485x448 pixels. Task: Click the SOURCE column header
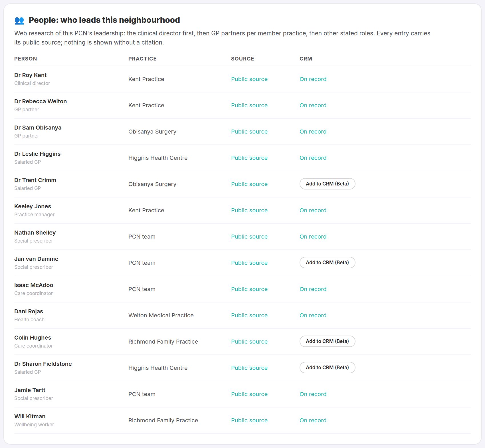pyautogui.click(x=242, y=59)
